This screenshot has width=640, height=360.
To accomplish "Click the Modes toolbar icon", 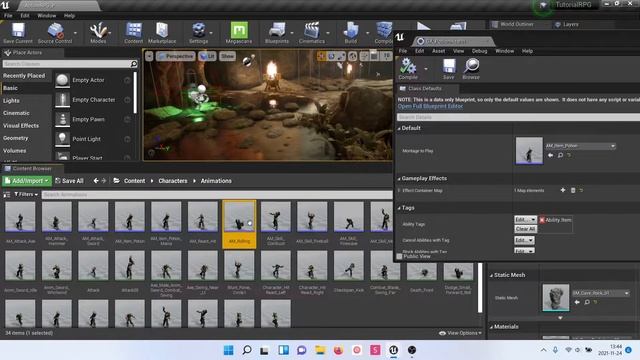I will 98,33.
